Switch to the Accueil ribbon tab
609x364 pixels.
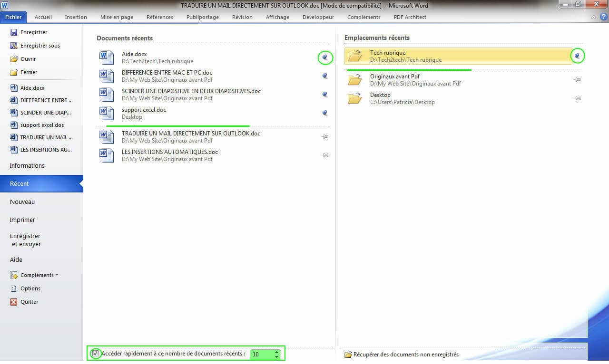[43, 17]
